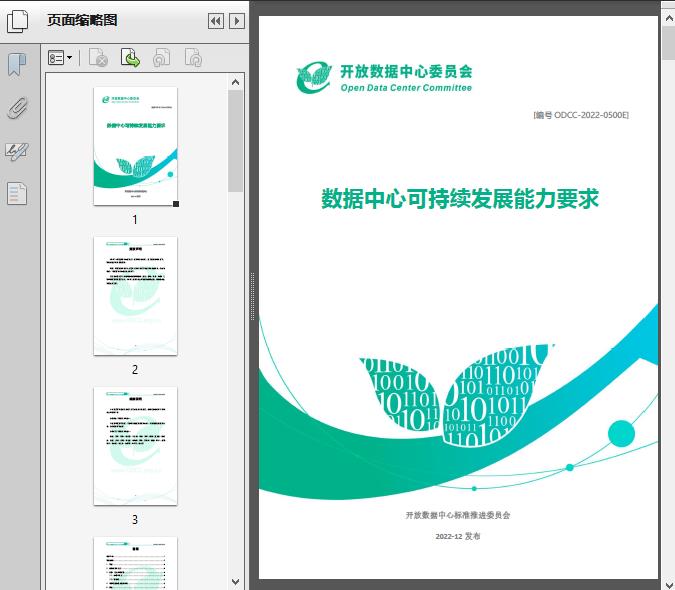This screenshot has width=675, height=590.
Task: Click the ODCC logo on the page
Action: tap(314, 77)
